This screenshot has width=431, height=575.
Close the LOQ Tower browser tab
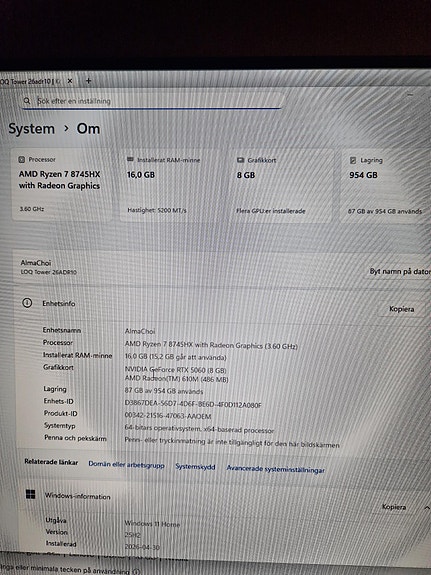(x=70, y=81)
